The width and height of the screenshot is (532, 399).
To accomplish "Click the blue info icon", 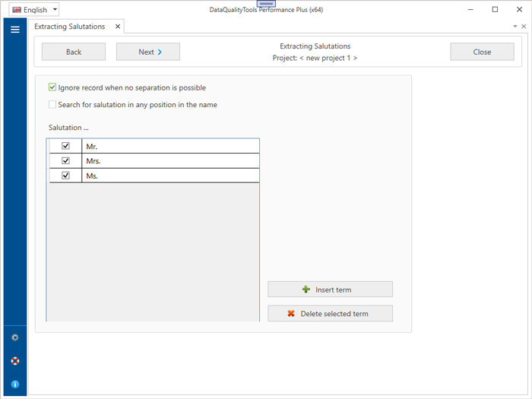I will [14, 385].
